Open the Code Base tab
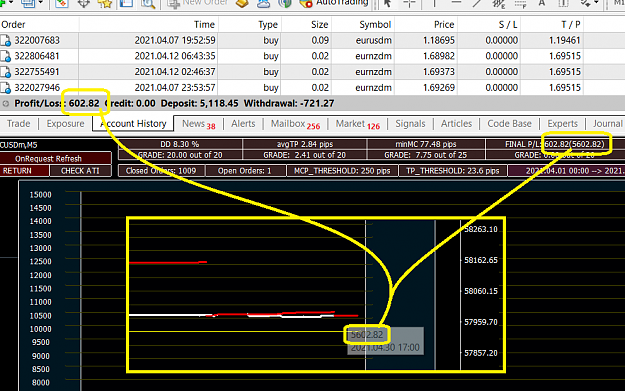 pyautogui.click(x=509, y=124)
